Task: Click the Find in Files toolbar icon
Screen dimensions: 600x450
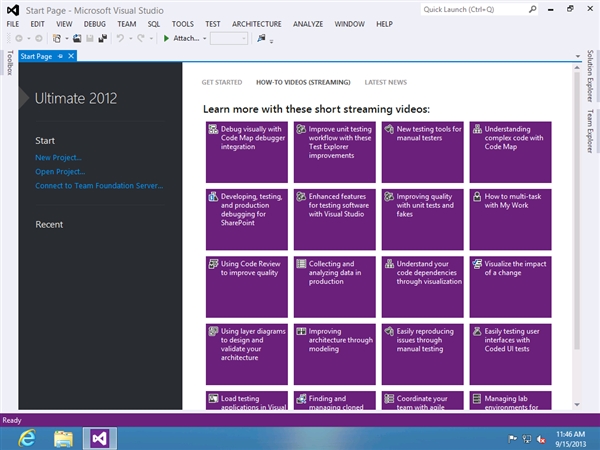Action: tap(261, 38)
